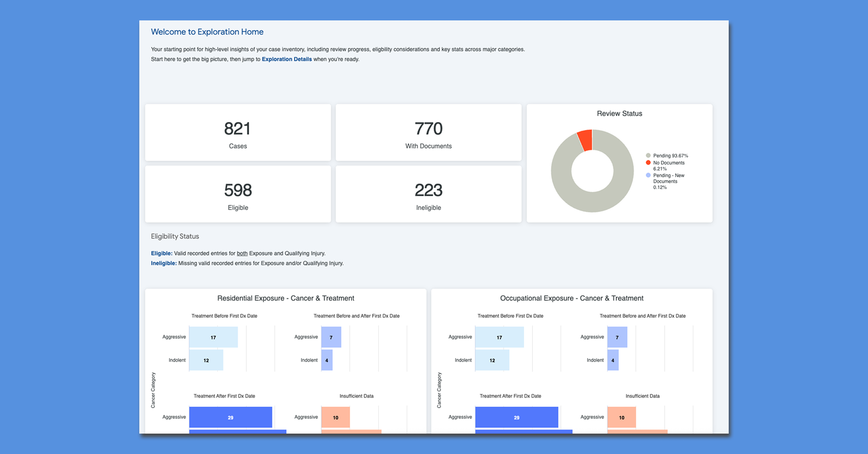Select the 598 Eligible card
Image resolution: width=868 pixels, height=454 pixels.
pyautogui.click(x=238, y=194)
